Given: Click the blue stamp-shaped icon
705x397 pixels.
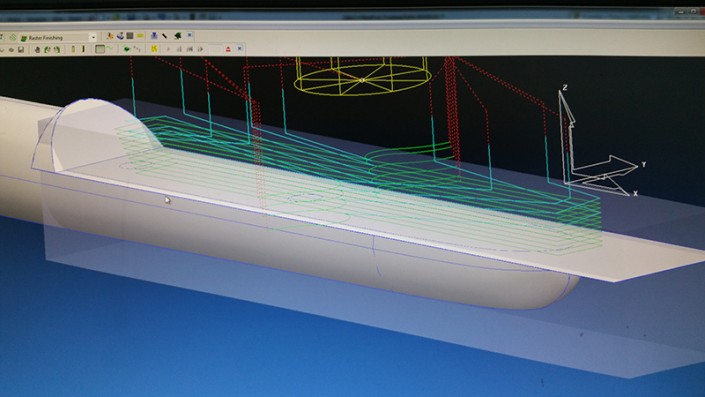Looking at the screenshot, I should click(154, 36).
